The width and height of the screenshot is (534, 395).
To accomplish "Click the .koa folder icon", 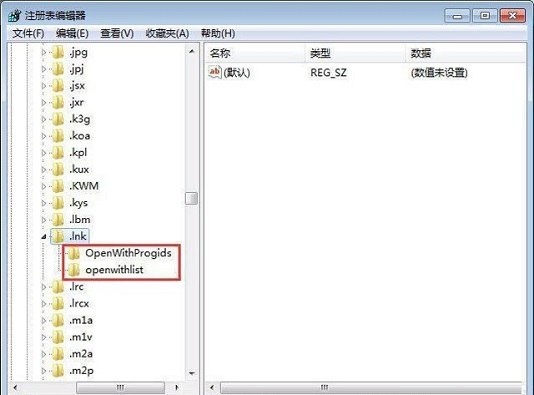I will click(x=58, y=136).
